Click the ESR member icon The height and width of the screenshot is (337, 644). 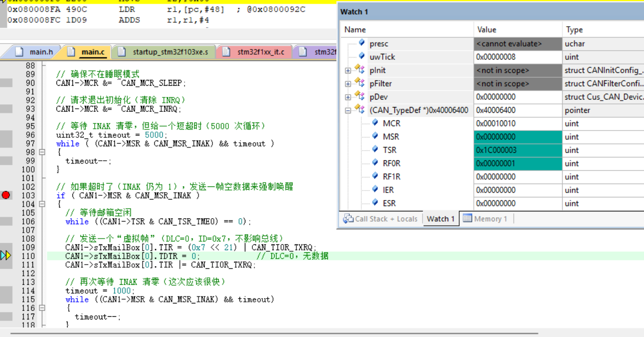(x=374, y=203)
